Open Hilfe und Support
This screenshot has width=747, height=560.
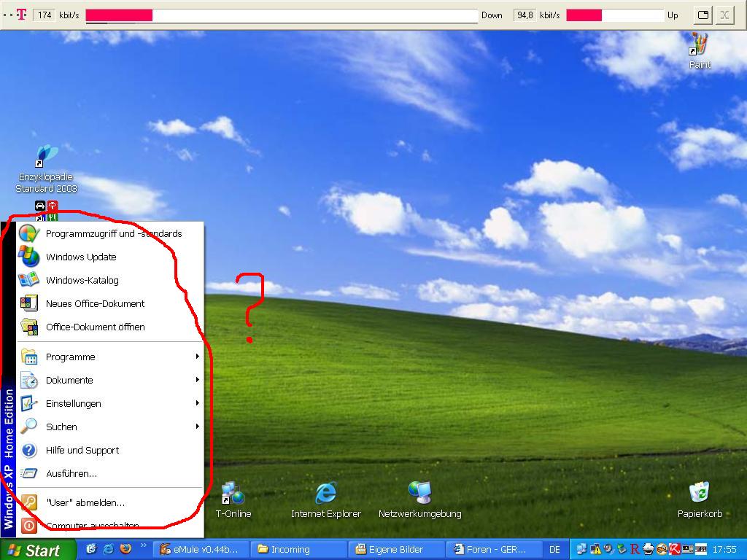click(110, 450)
